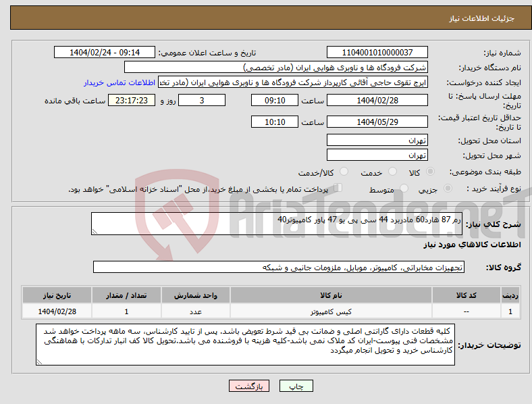Click the بازگشت (back) button
Viewport: 532px width, 404px height.
249,386
